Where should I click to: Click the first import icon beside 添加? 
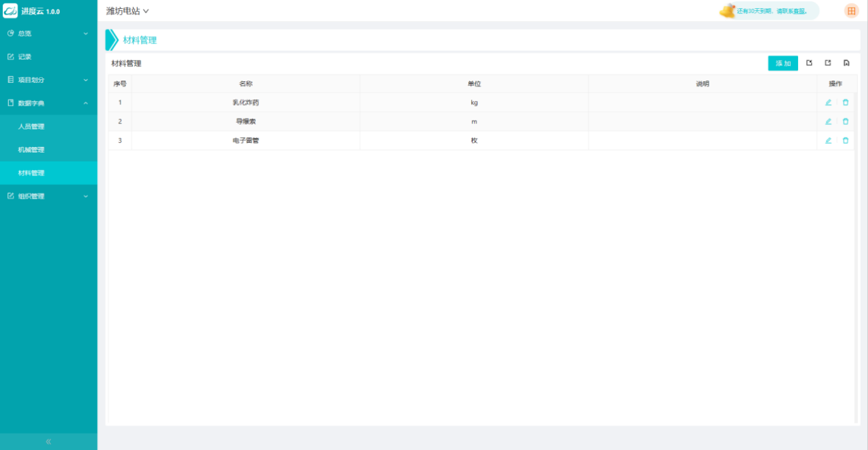[809, 63]
